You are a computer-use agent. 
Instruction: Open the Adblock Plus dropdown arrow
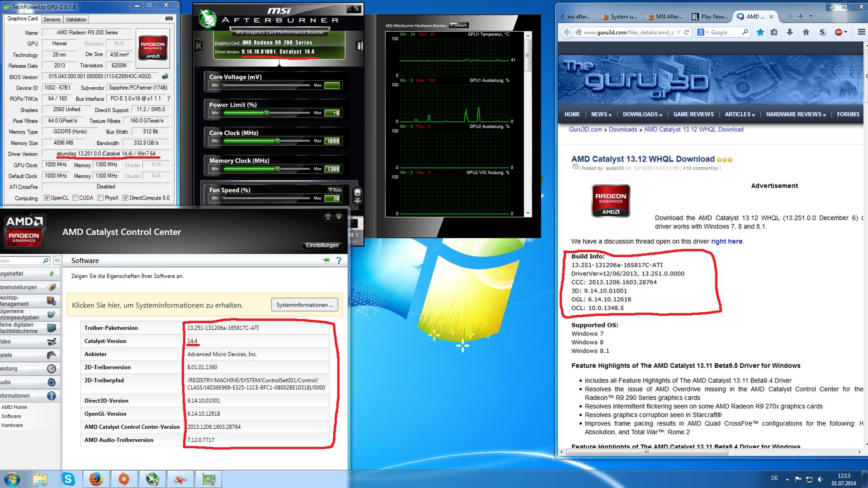click(x=846, y=32)
